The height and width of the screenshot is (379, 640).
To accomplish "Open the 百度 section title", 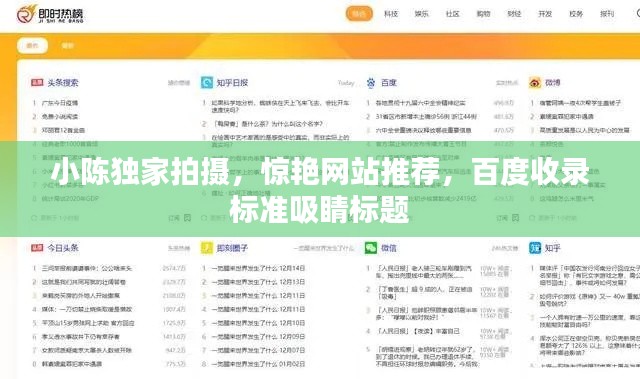I will coord(389,83).
